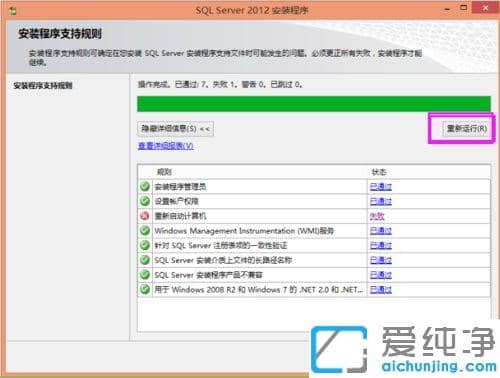
Task: Open 已通过 status for the .NET 2.0 rule
Action: click(x=381, y=290)
